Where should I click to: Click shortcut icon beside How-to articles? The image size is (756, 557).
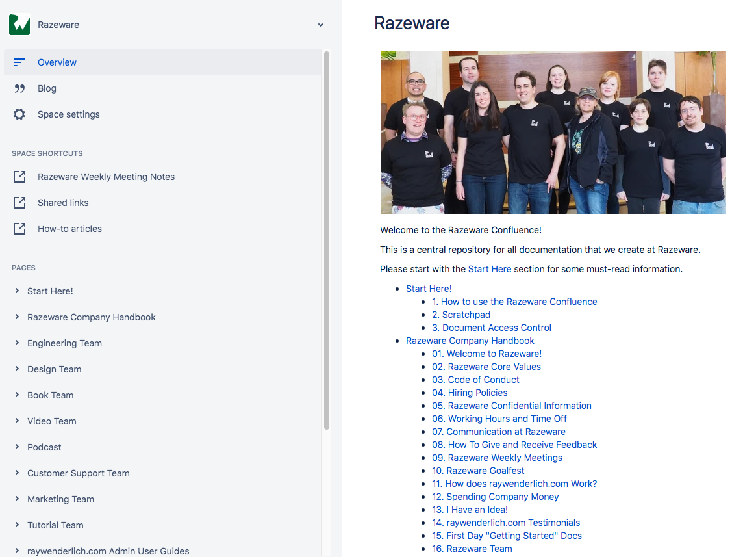pyautogui.click(x=19, y=229)
